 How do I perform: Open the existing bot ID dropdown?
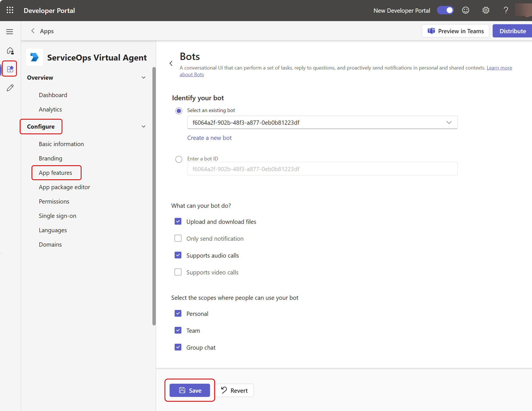click(x=322, y=122)
